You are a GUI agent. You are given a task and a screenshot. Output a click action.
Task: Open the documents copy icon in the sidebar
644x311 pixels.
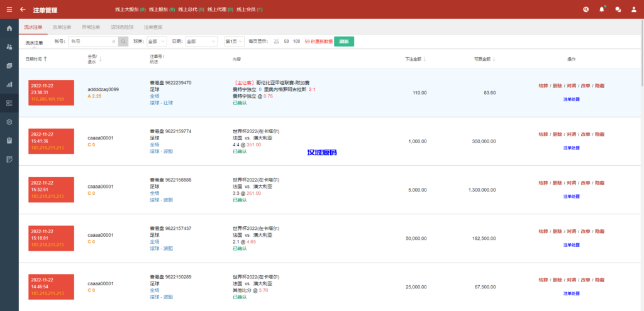point(9,65)
